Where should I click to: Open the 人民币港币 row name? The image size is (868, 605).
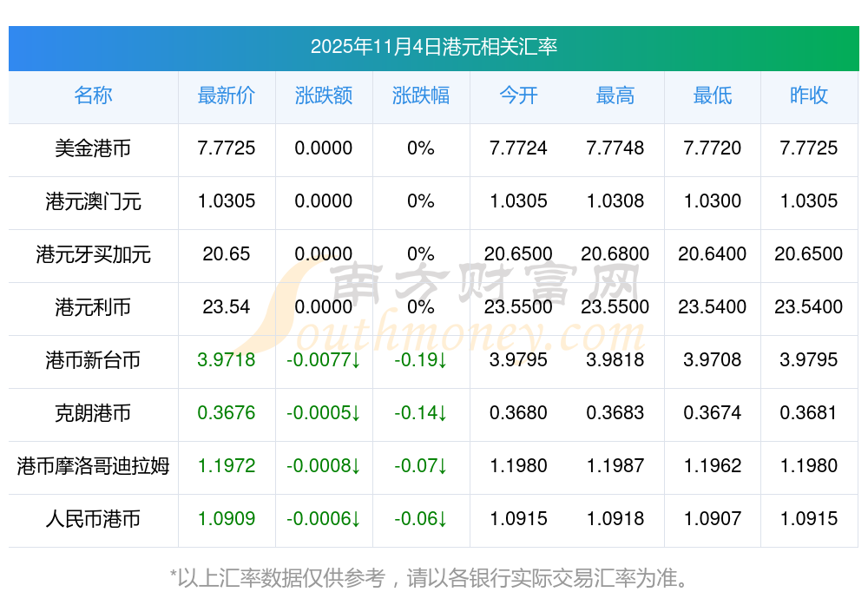click(93, 519)
